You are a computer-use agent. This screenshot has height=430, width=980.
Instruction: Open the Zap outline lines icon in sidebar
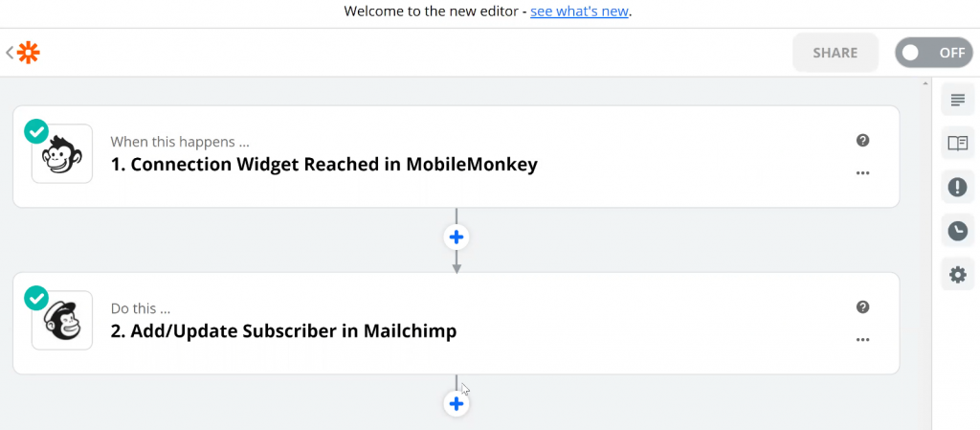pos(957,100)
